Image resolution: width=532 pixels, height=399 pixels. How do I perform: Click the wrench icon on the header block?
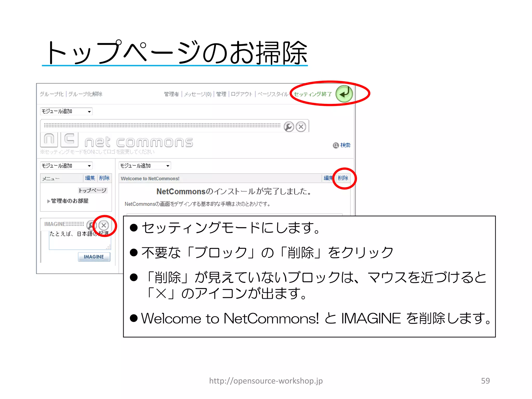point(289,127)
